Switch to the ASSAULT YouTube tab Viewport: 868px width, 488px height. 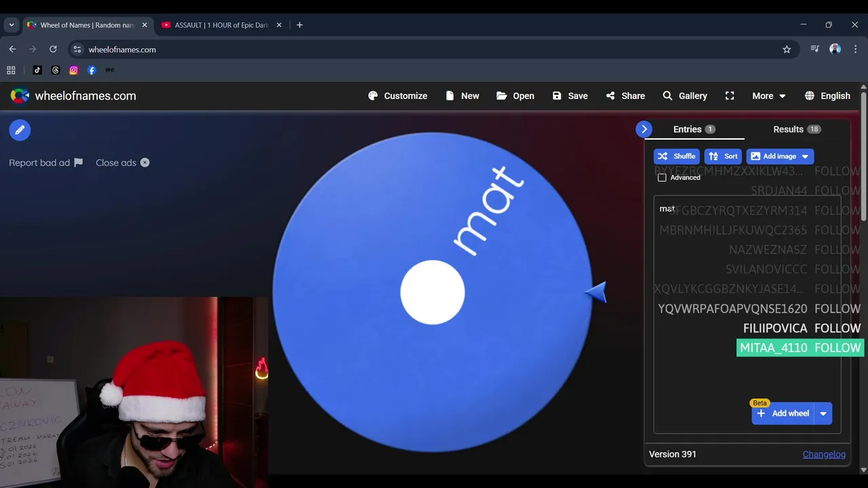tap(222, 25)
